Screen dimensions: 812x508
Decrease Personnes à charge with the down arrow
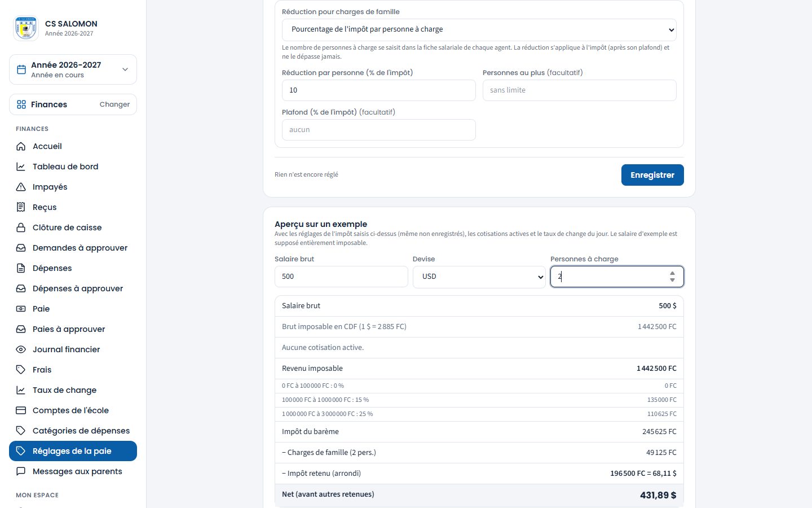click(x=672, y=280)
